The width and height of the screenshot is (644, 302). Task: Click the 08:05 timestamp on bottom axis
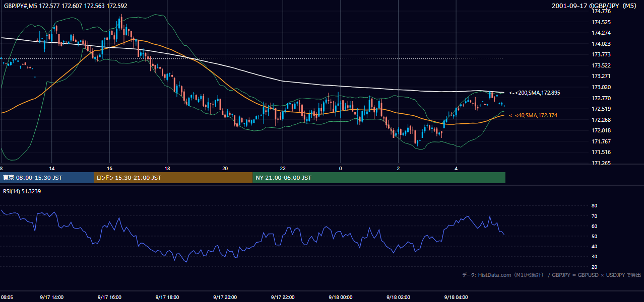tap(7, 297)
